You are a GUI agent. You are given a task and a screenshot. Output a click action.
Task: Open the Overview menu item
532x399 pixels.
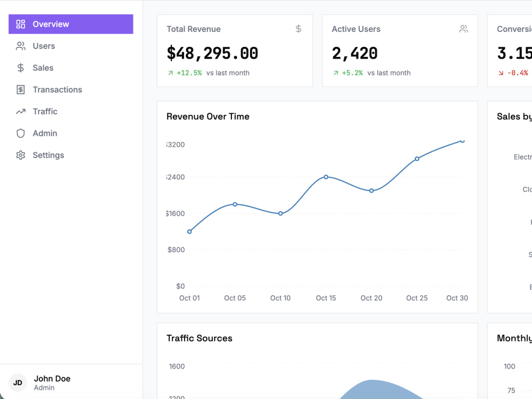(x=71, y=24)
